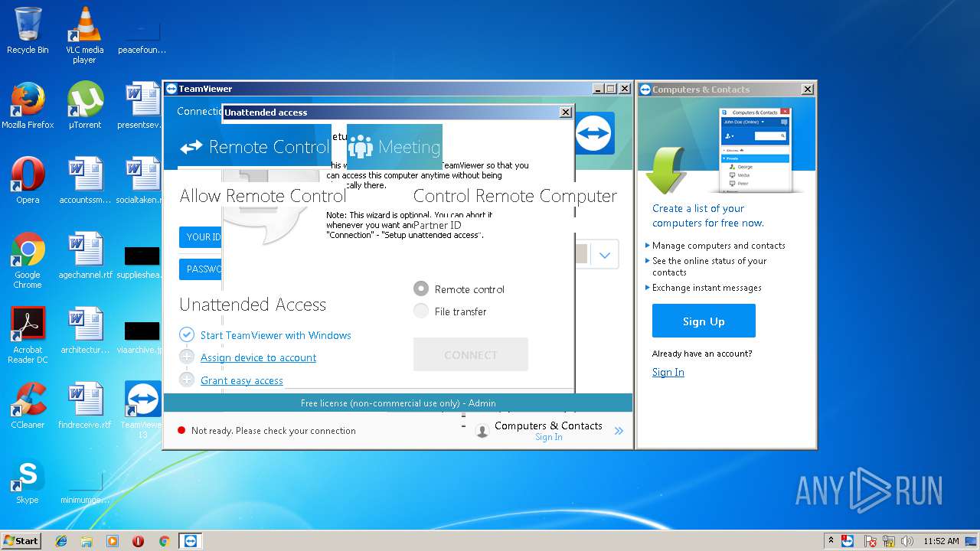Viewport: 980px width, 551px height.
Task: Click TeamViewer logo in main window header
Action: 594,133
